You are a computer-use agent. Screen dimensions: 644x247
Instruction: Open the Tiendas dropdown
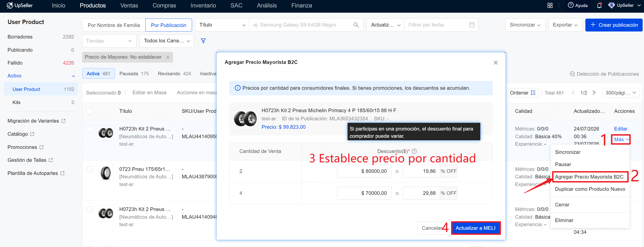click(x=109, y=41)
